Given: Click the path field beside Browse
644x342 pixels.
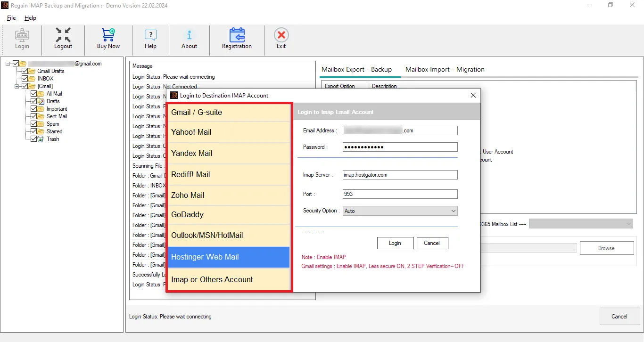Looking at the screenshot, I should [528, 248].
